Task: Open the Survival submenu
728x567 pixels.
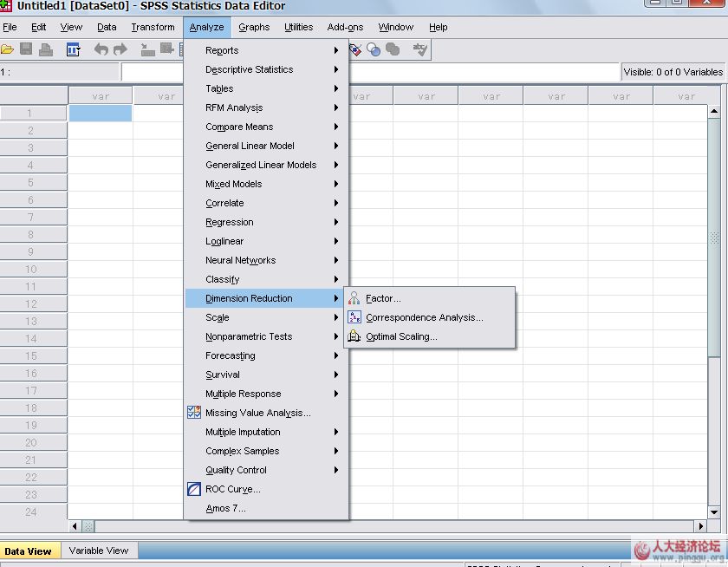Action: coord(267,375)
